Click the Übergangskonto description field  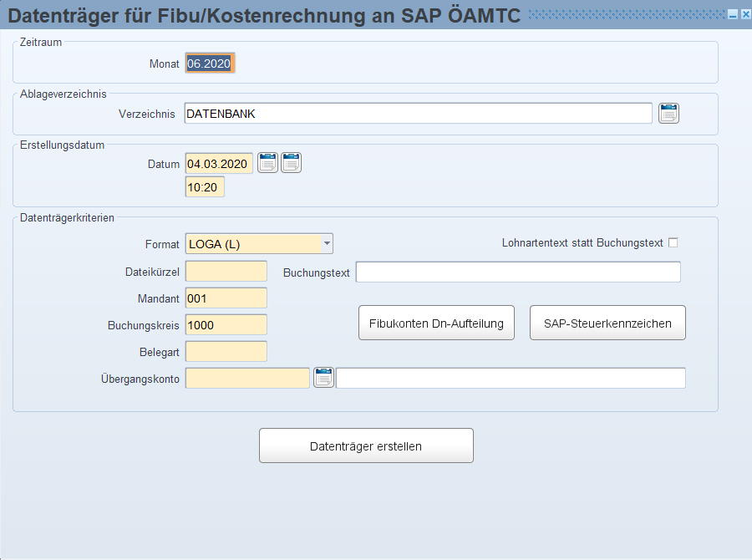pyautogui.click(x=511, y=378)
